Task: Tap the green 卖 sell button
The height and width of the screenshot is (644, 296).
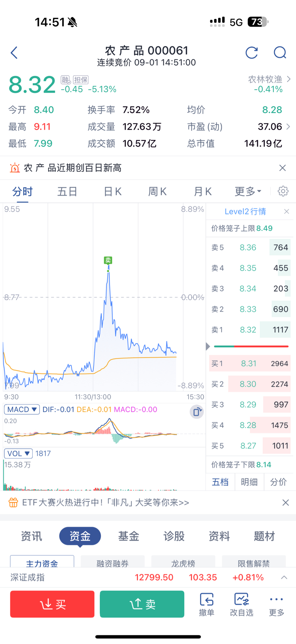Action: click(142, 604)
